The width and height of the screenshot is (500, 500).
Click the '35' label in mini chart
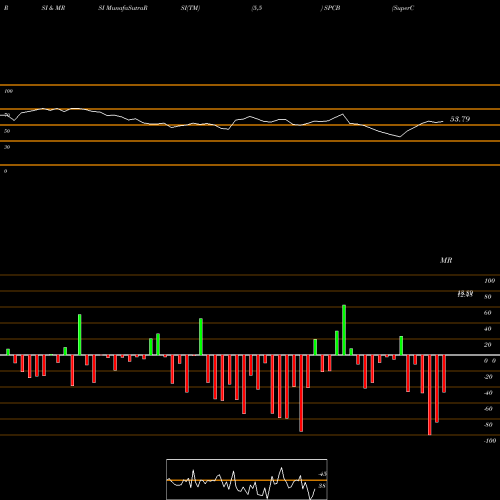(x=322, y=486)
